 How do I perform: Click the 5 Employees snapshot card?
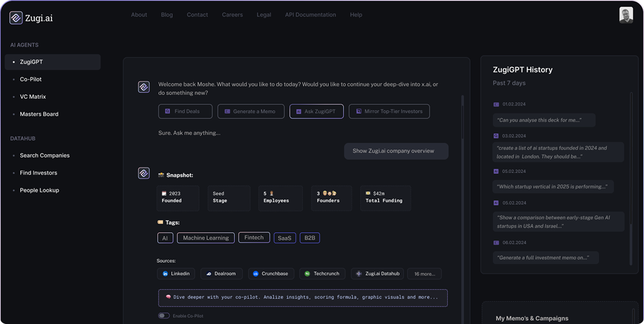pos(280,198)
